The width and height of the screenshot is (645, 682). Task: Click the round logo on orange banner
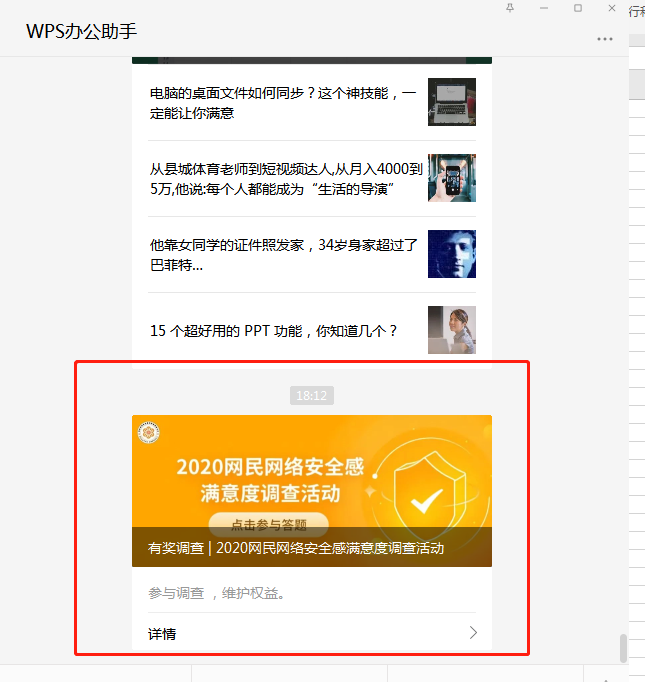(149, 432)
